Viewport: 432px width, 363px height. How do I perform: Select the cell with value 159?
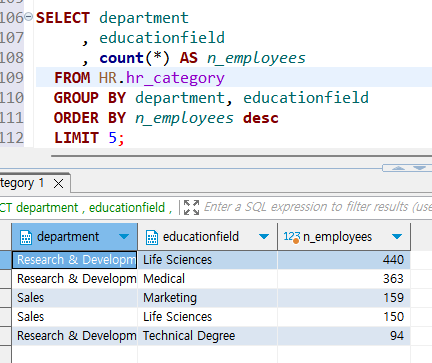(344, 298)
